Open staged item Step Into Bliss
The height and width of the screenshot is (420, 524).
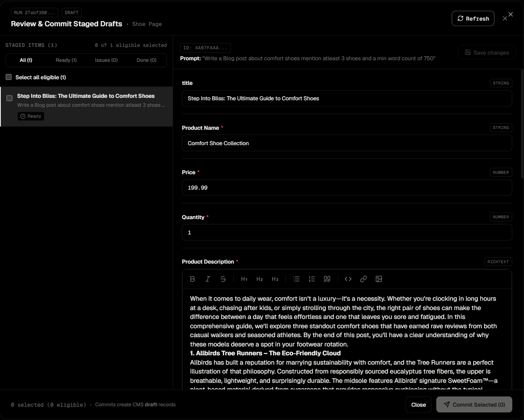pos(87,107)
